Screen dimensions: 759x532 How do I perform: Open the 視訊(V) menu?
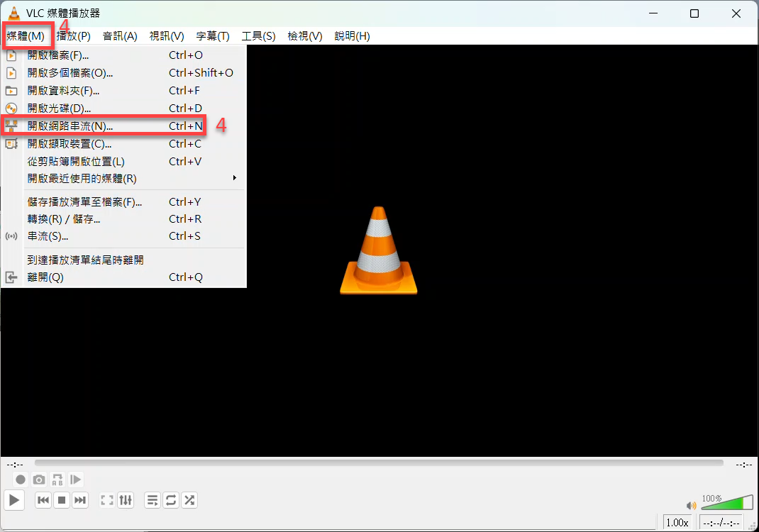coord(167,36)
